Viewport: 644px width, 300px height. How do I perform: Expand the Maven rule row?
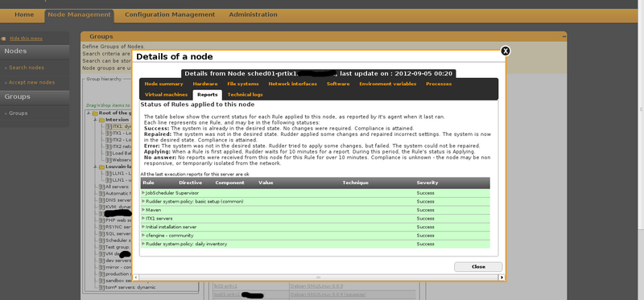click(143, 210)
